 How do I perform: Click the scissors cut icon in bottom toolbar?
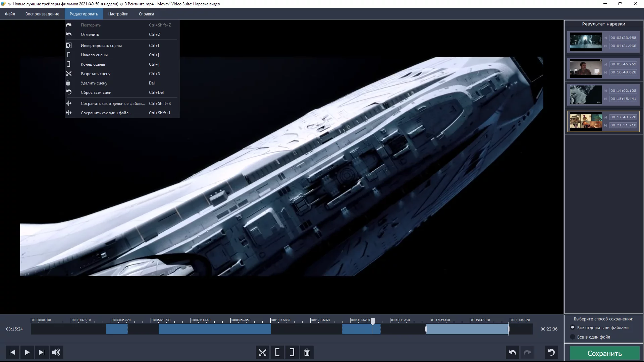(263, 353)
